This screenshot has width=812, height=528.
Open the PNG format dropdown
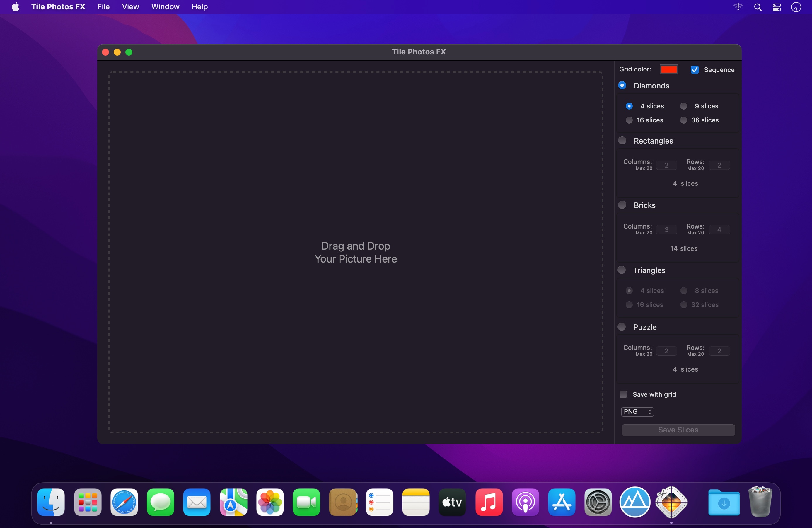(x=637, y=412)
